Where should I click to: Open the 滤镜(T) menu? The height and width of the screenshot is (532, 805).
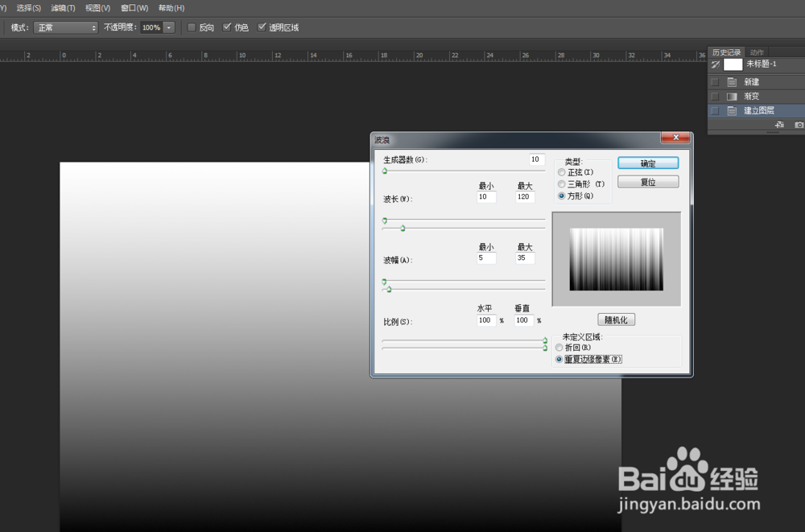[x=63, y=8]
